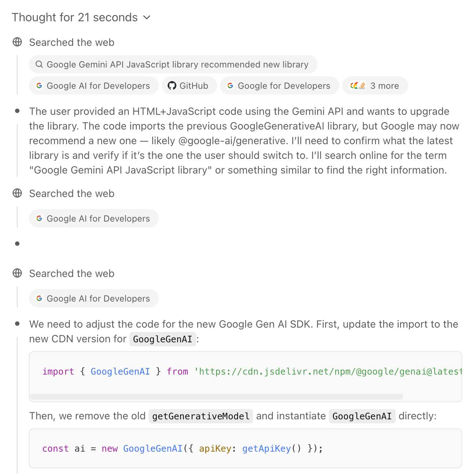Click the horizontal scrollbar in the import code block
Viewport: 476px width, 474px height.
coord(216,397)
